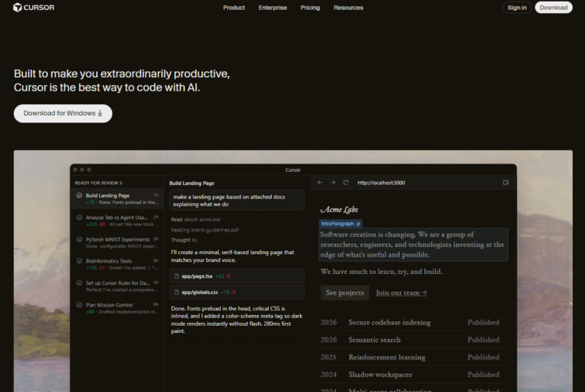
Task: Select Analyze Tab vs Agent Usage task
Action: (117, 221)
